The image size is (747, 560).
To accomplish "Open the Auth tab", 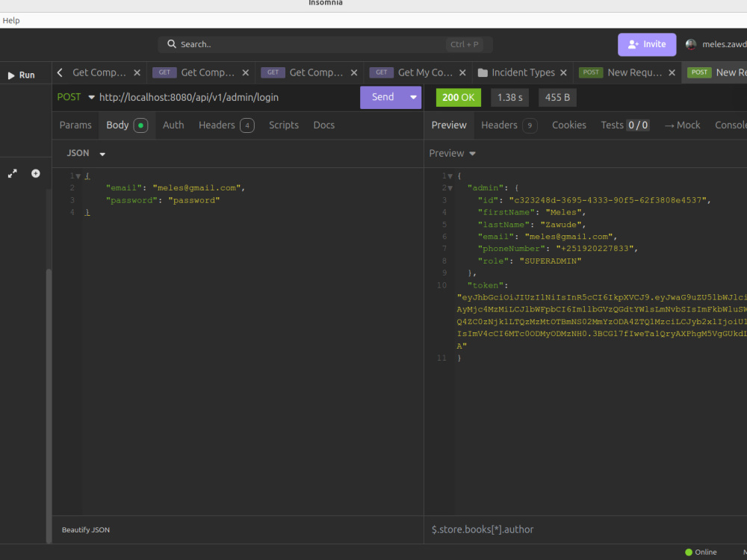I will pos(173,125).
